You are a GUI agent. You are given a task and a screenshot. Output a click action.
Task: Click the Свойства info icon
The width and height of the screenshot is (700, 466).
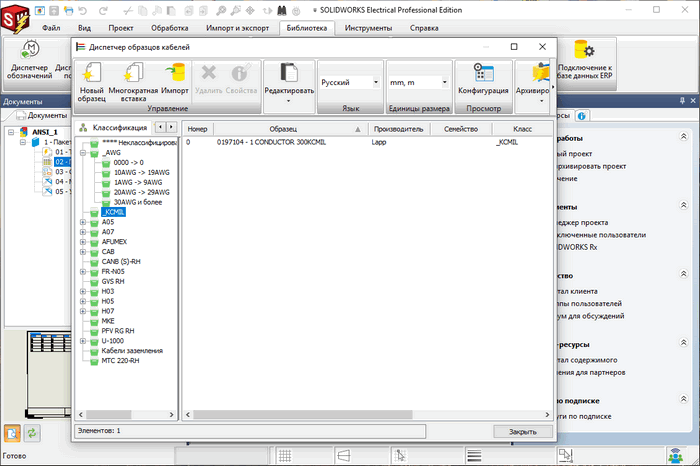click(241, 73)
